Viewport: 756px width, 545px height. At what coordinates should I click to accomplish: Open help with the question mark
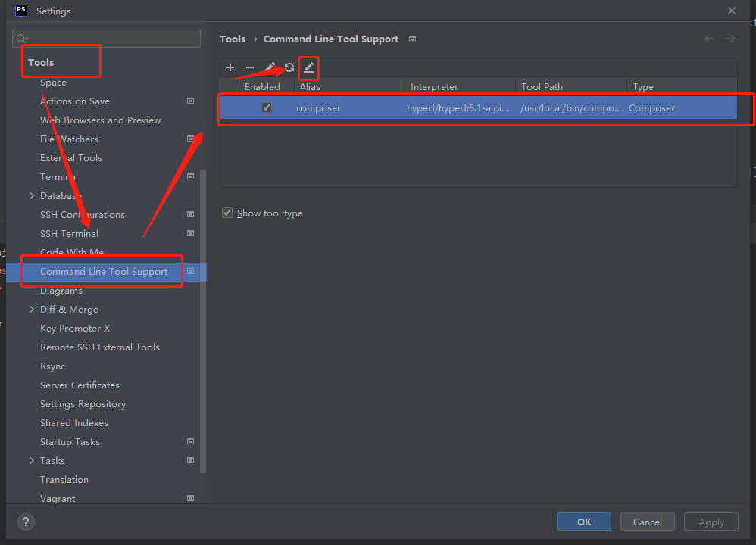point(26,522)
